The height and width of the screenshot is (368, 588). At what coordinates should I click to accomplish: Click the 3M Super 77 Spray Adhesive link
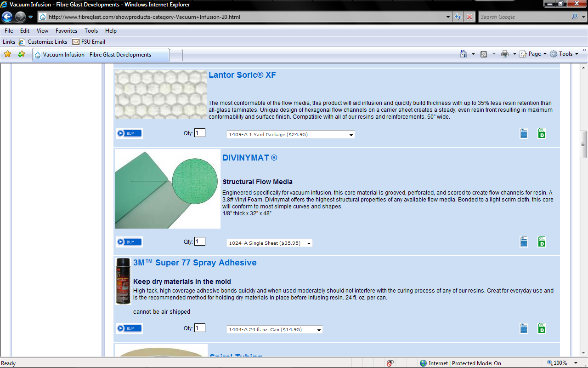(195, 263)
